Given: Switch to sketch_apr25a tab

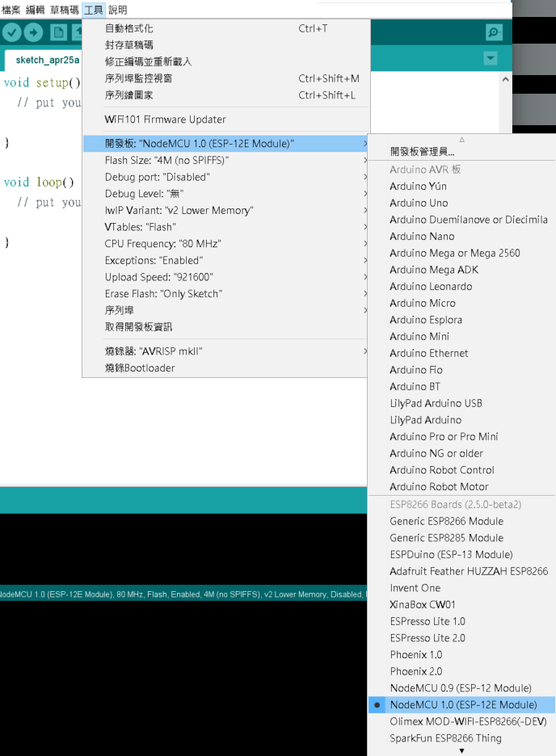Looking at the screenshot, I should (x=47, y=60).
